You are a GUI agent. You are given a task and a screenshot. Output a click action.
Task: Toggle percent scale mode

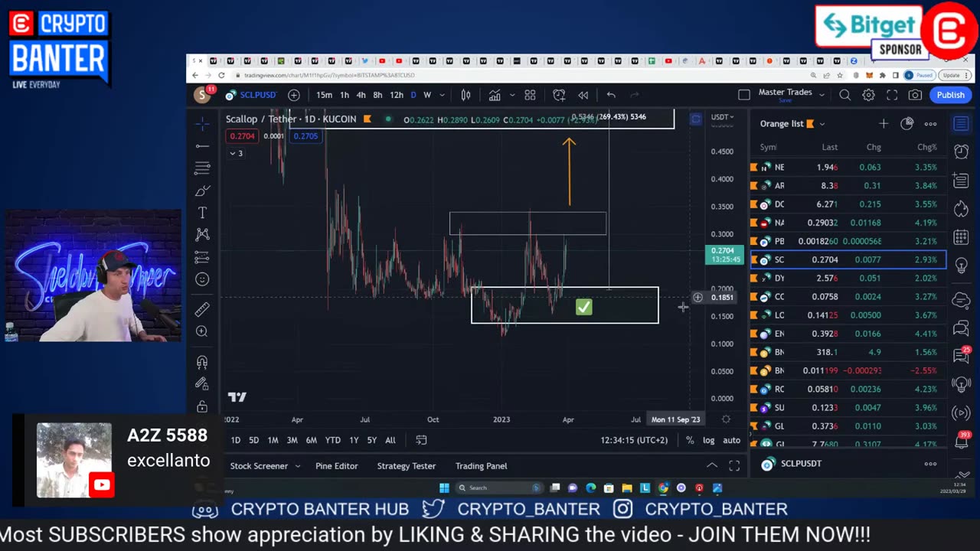[690, 440]
